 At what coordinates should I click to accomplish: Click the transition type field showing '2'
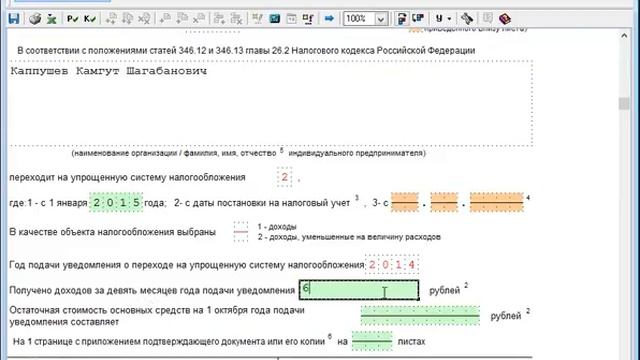[x=284, y=177]
